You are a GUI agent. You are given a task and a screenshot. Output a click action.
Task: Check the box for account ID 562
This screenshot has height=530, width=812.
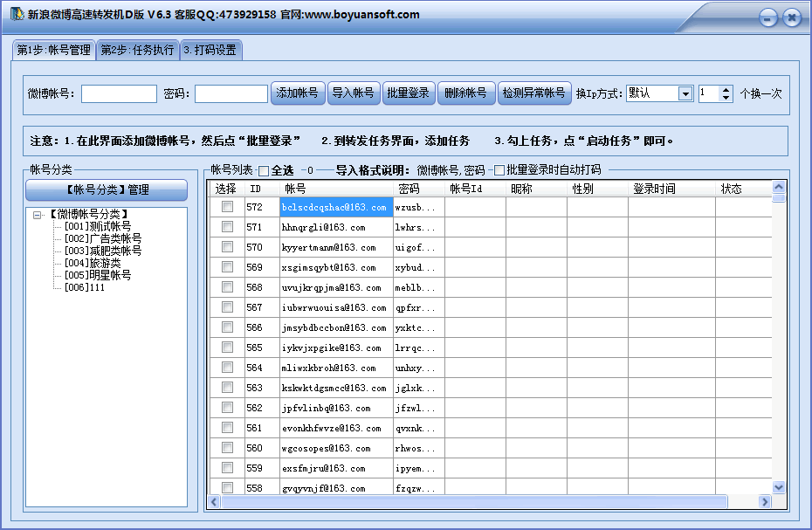[227, 407]
